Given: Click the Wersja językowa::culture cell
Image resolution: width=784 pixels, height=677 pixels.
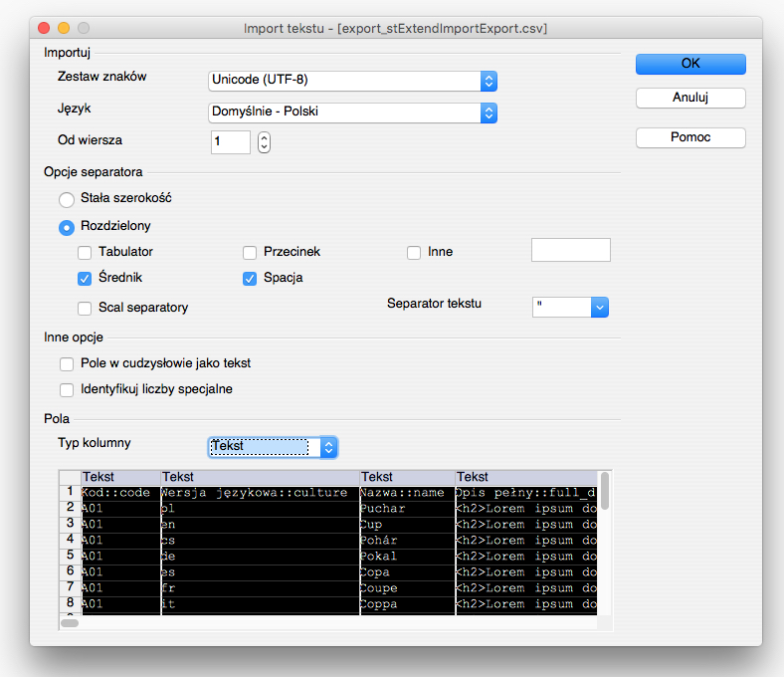Looking at the screenshot, I should (260, 493).
